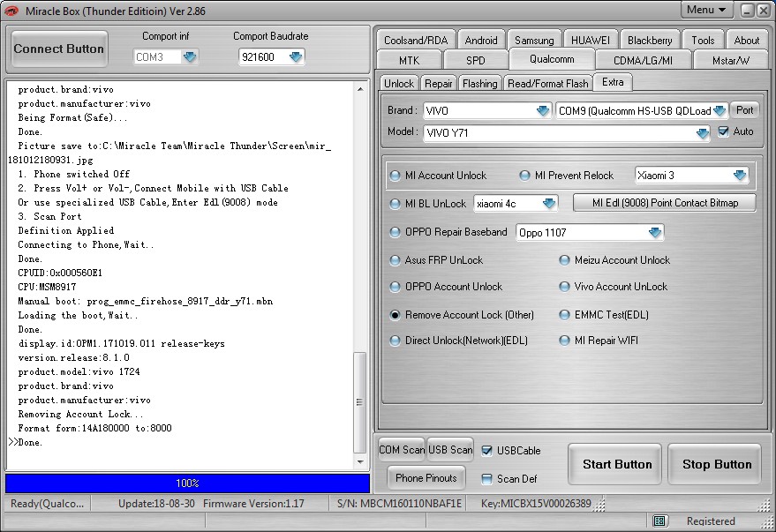
Task: Click the 'Removing Account Lock...' log line
Action: [x=80, y=414]
